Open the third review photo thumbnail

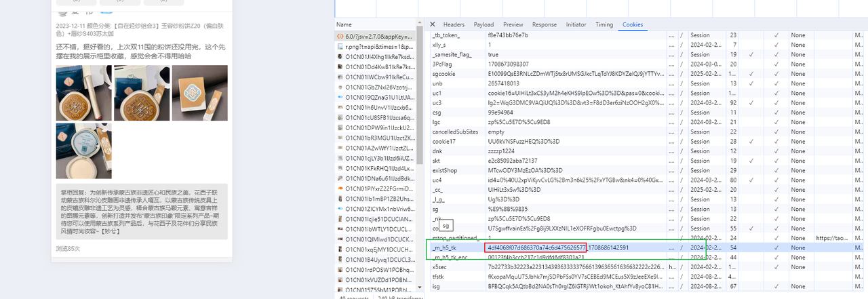tap(200, 93)
